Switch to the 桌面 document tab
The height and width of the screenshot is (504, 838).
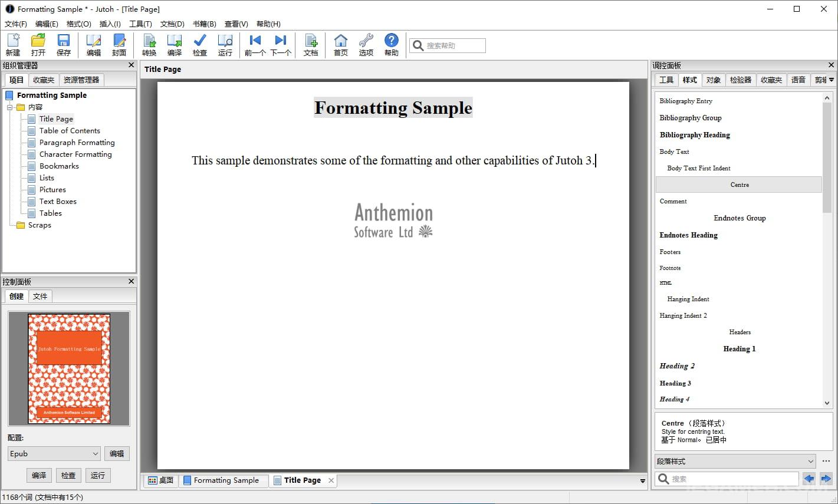[161, 480]
